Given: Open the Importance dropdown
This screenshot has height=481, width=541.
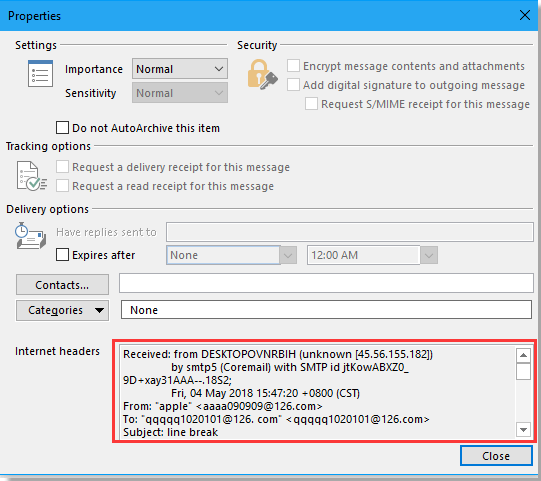Looking at the screenshot, I should coord(180,69).
